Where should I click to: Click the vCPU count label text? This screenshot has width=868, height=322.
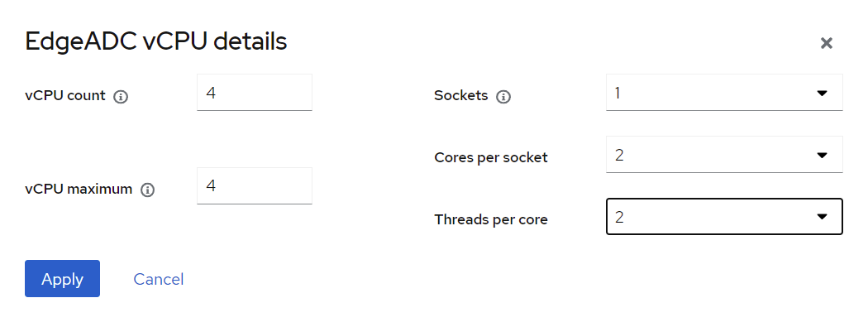point(65,95)
